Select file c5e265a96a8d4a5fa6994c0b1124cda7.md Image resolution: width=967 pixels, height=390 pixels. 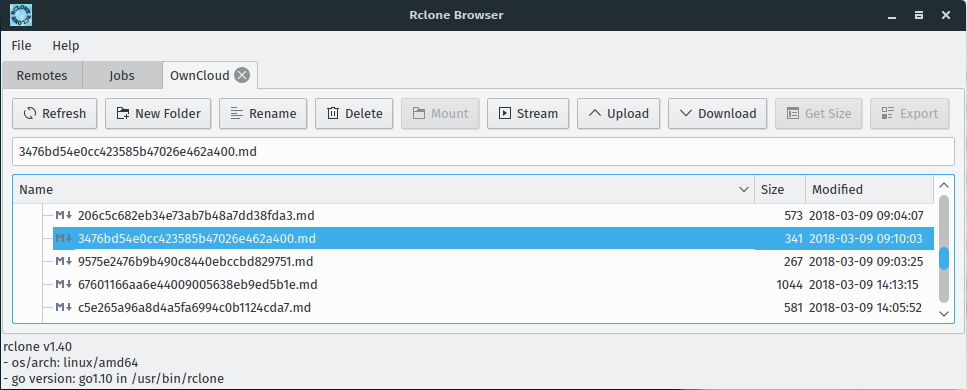[x=194, y=307]
